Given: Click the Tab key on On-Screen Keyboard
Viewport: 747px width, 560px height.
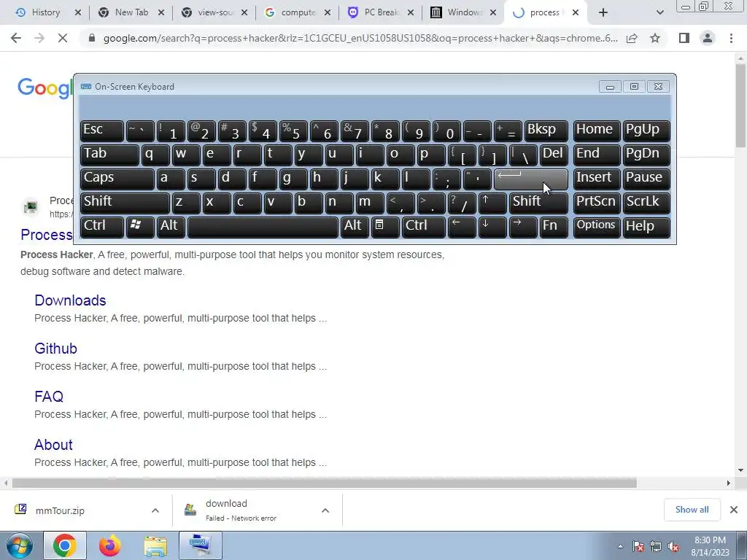Looking at the screenshot, I should (x=109, y=155).
